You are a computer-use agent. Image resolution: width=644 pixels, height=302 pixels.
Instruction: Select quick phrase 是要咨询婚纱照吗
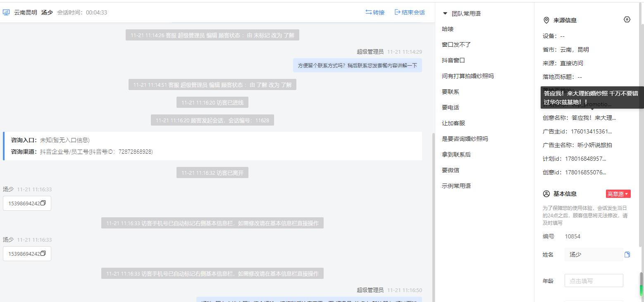(x=465, y=139)
